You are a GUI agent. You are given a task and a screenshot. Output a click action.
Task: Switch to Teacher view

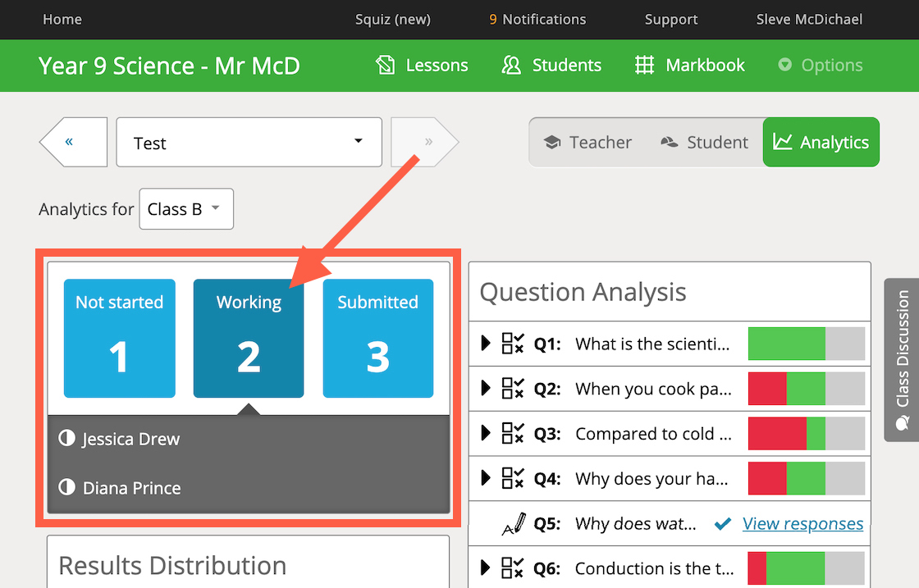588,143
